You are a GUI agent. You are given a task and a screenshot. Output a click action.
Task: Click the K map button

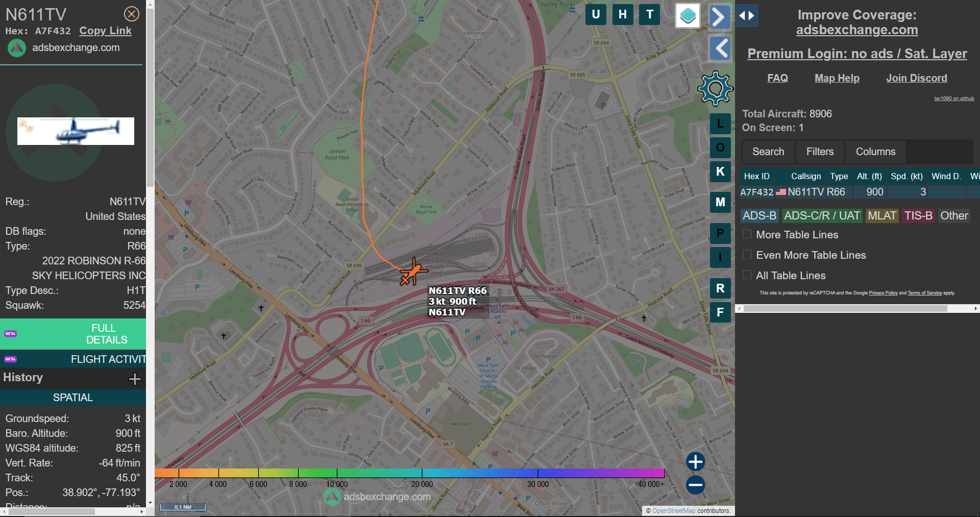click(720, 171)
